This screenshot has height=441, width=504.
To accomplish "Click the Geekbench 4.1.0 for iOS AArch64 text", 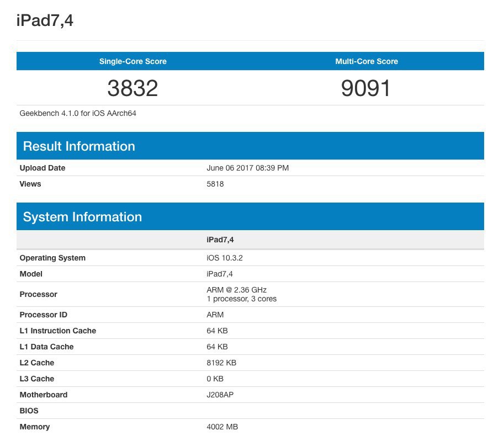I will [x=78, y=113].
